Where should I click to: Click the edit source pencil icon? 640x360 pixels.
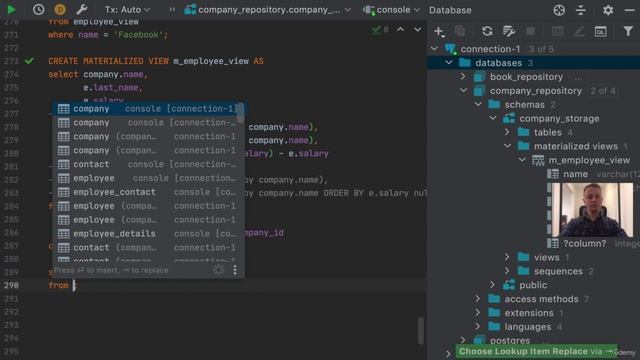point(579,31)
